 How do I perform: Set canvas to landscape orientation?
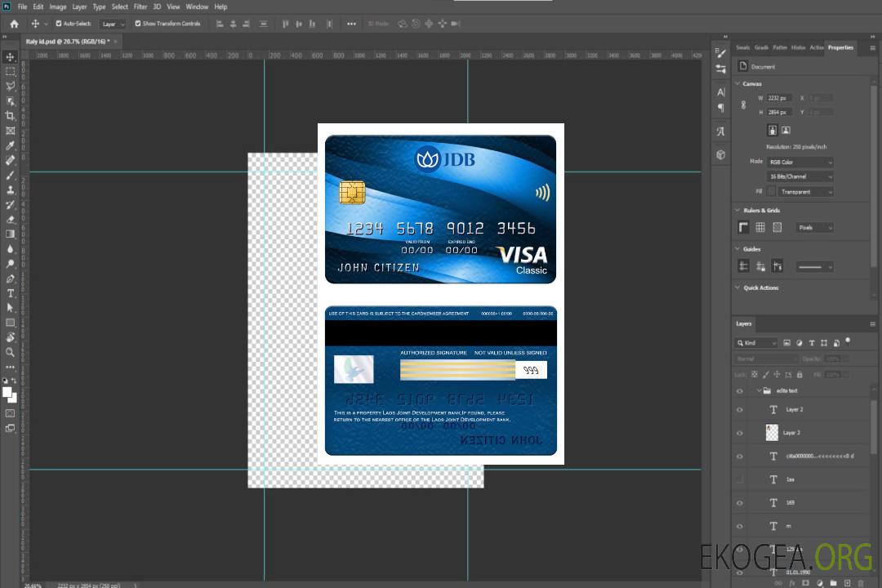point(786,131)
